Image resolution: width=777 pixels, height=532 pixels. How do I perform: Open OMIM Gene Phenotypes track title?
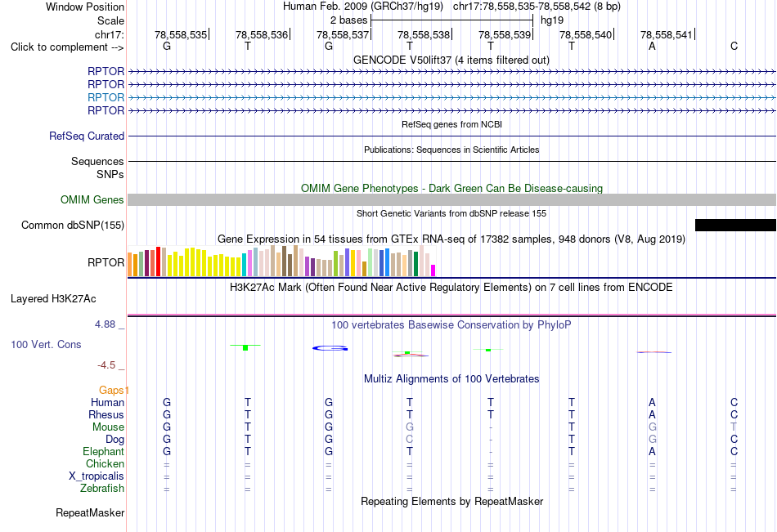[x=451, y=188]
